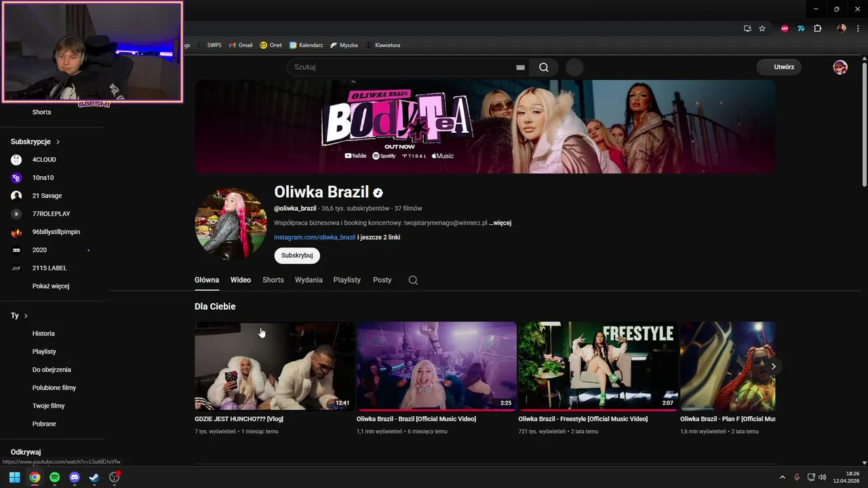The height and width of the screenshot is (488, 868).
Task: Bookmark this page with the star icon
Action: (x=762, y=28)
